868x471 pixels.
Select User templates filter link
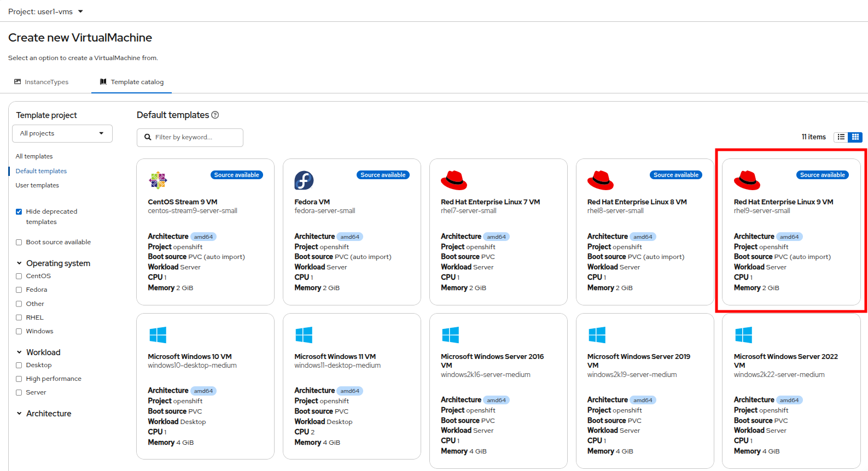tap(37, 185)
